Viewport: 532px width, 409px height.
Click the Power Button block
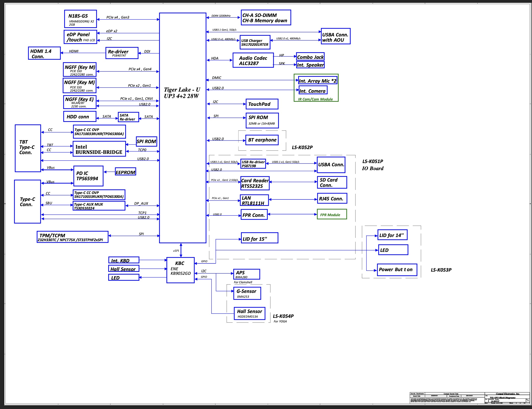click(397, 270)
